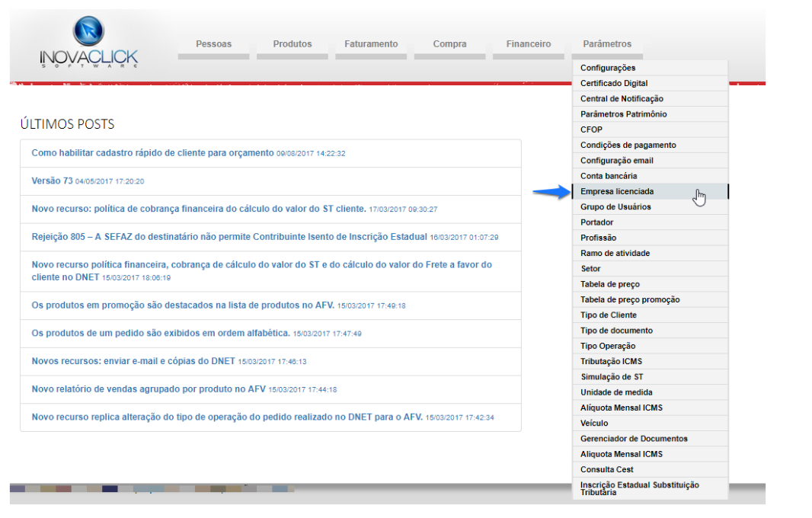Screen dimensions: 812x518
Task: Open the Pessoas menu
Action: click(213, 44)
